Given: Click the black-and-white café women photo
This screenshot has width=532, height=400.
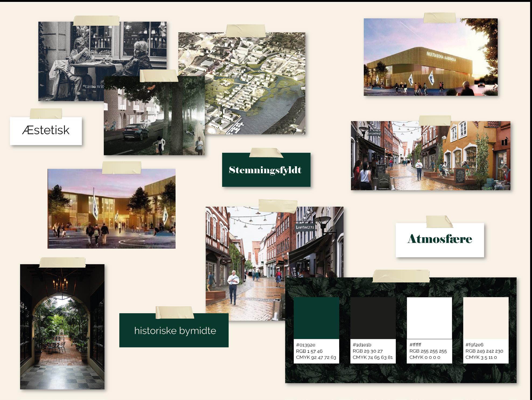Looking at the screenshot, I should point(81,54).
